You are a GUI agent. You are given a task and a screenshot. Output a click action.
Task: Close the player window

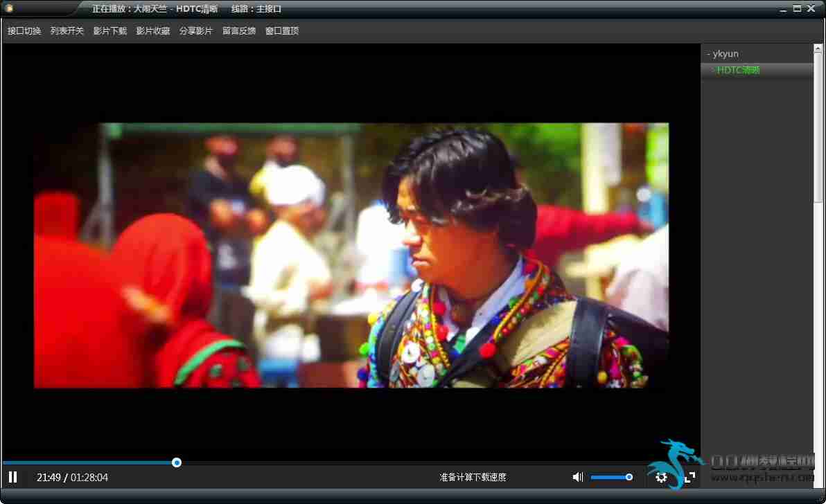(811, 8)
